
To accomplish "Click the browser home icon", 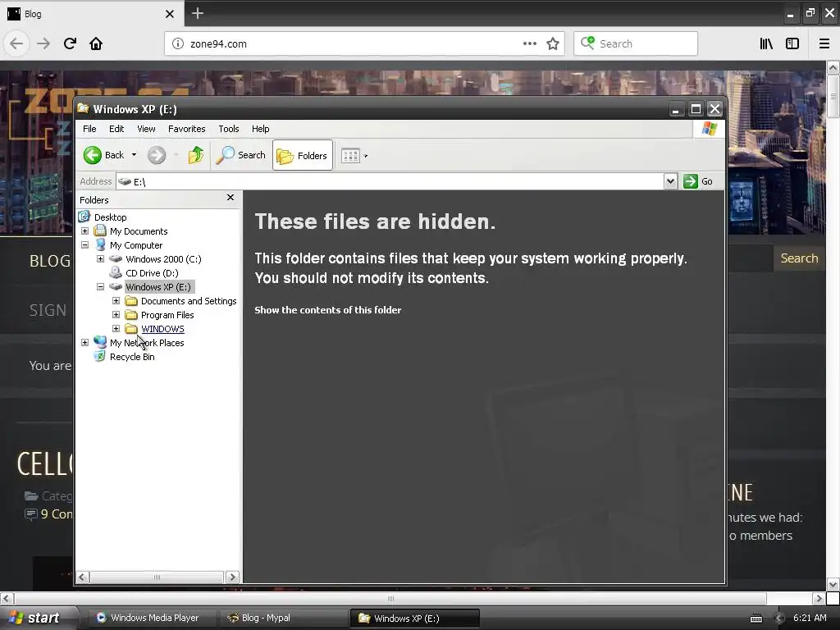I will 96,43.
